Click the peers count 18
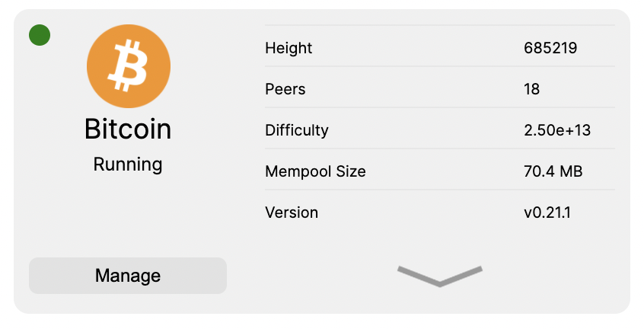Screen dimensions: 644x329 pos(531,89)
